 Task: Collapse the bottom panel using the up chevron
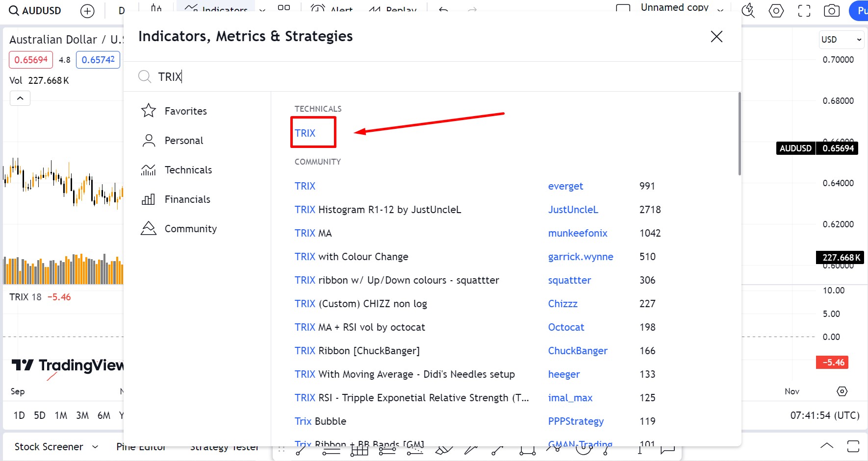pyautogui.click(x=827, y=446)
